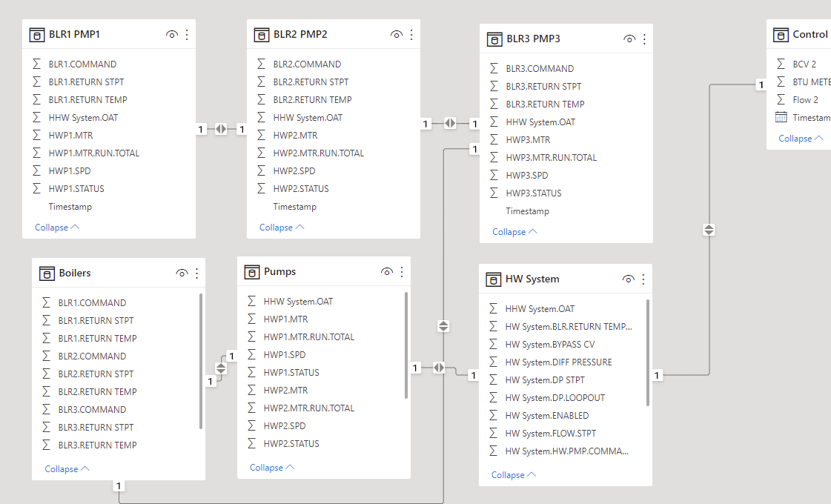Viewport: 831px width, 504px height.
Task: Toggle visibility of Boilers table
Action: (182, 273)
